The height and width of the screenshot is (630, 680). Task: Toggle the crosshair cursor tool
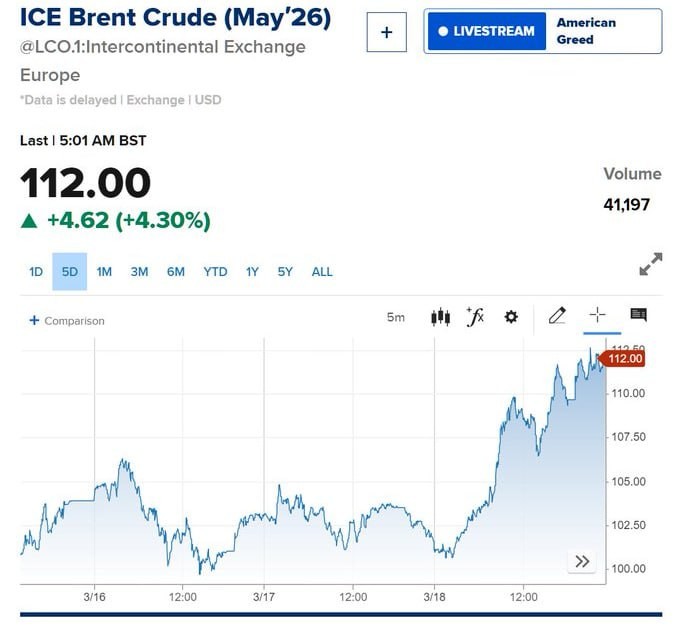[597, 316]
